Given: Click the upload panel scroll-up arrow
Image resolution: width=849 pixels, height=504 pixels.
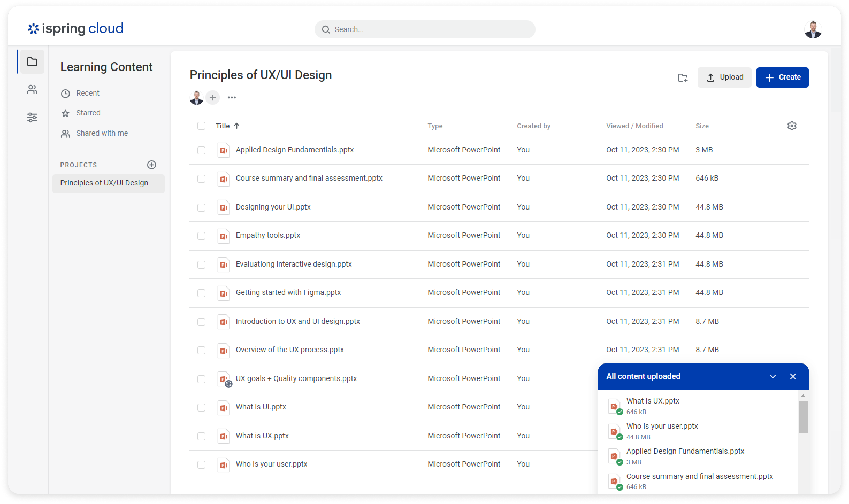Looking at the screenshot, I should tap(803, 396).
